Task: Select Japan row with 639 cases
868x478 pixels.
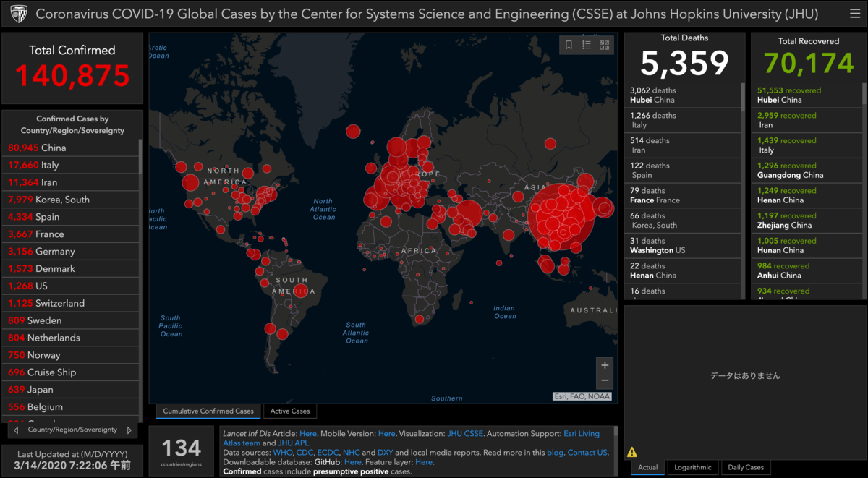Action: [70, 390]
